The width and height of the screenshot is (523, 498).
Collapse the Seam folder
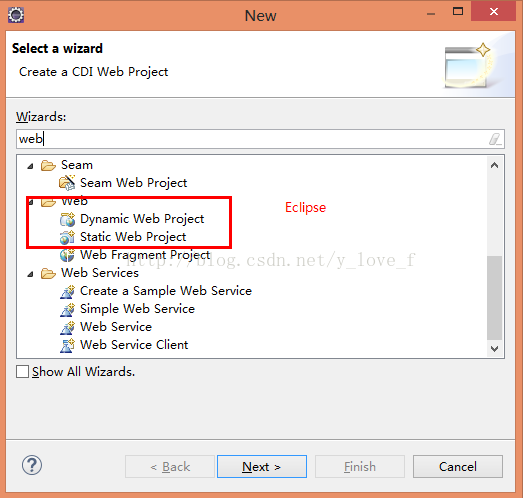click(x=30, y=166)
